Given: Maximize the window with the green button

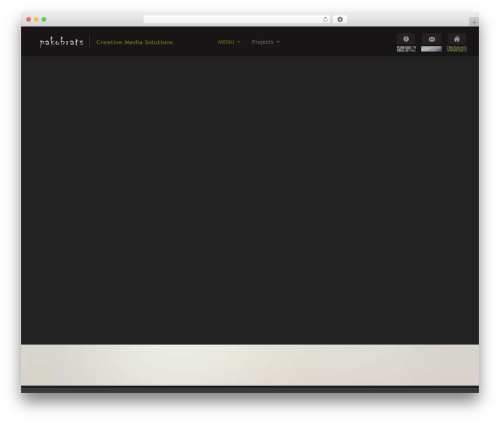Looking at the screenshot, I should (x=44, y=19).
